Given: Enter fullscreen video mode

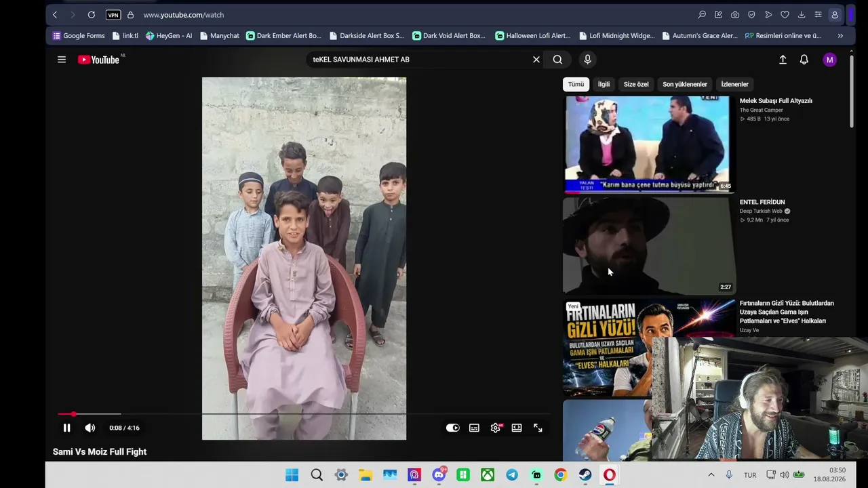Looking at the screenshot, I should click(538, 428).
